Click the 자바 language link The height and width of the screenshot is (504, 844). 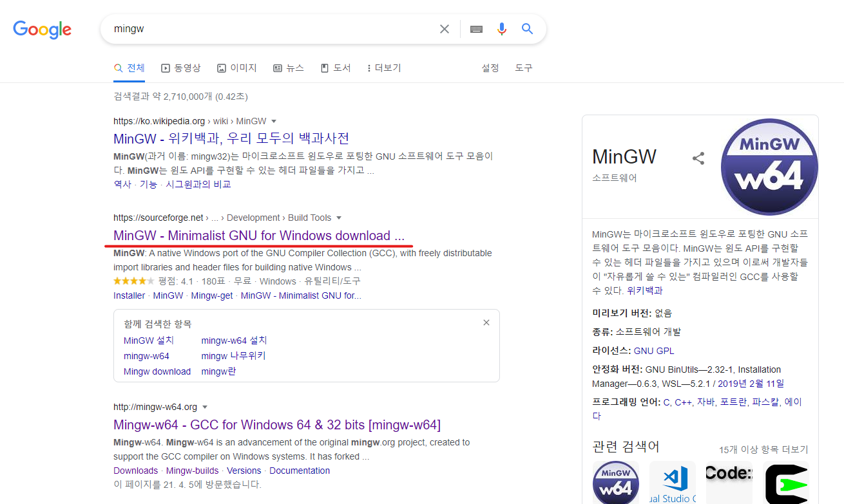(705, 402)
